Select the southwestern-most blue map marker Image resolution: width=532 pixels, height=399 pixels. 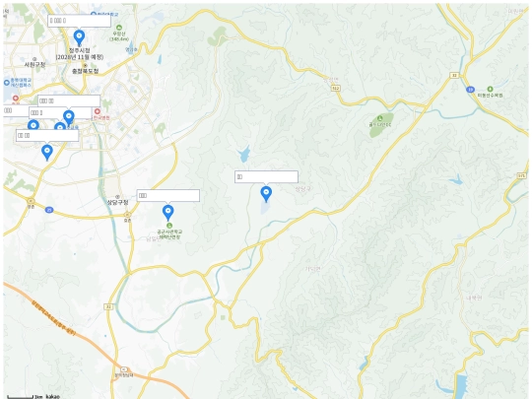click(47, 153)
